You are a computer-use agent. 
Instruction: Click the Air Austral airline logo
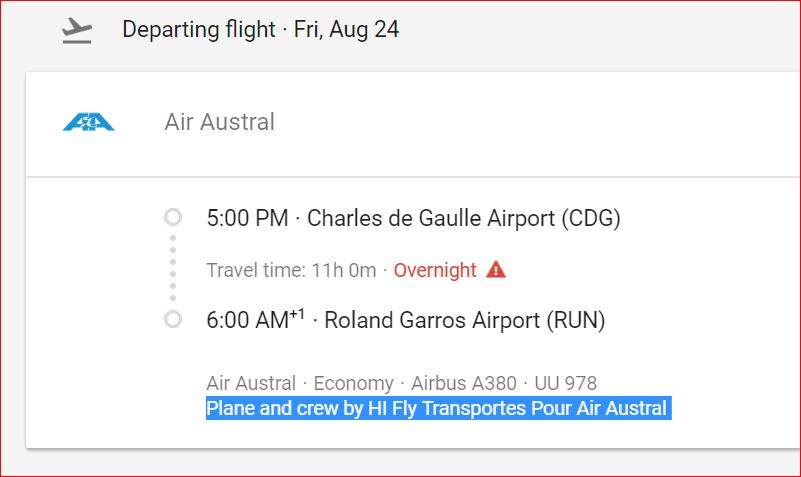pos(88,123)
